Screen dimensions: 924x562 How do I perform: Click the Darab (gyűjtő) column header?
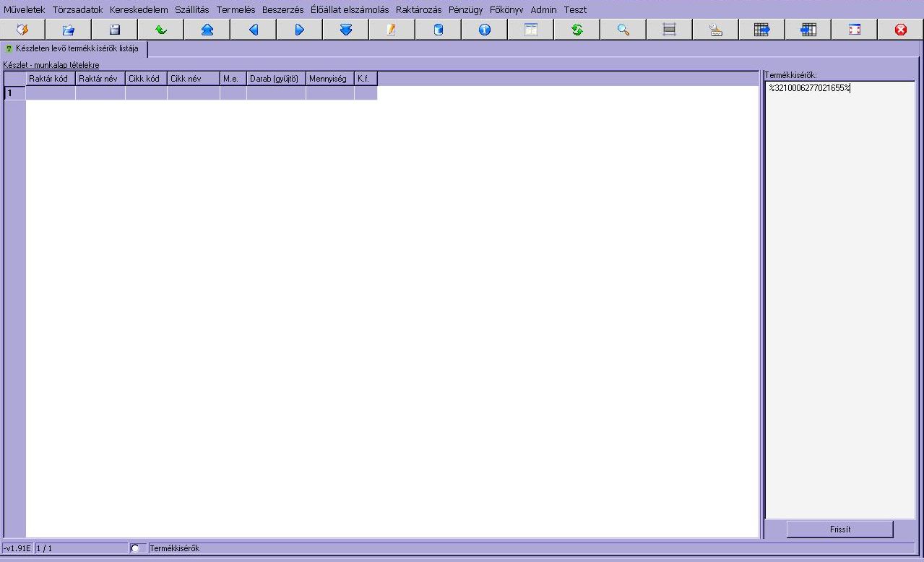point(276,78)
